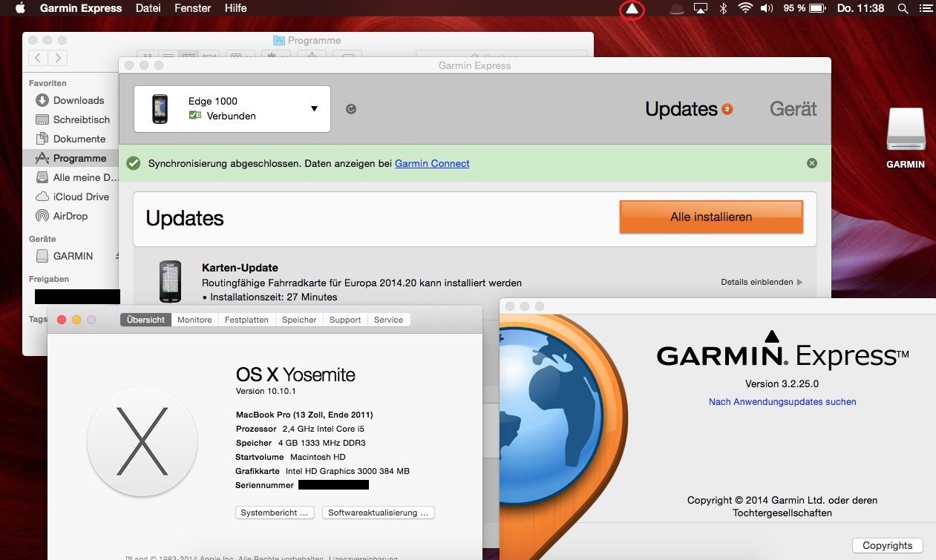Switch to Updates tab in Garmin Express
936x560 pixels.
[681, 109]
